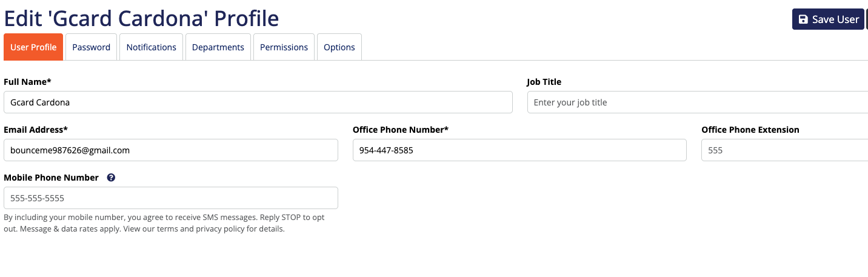Click the Mobile Phone Number help icon
Image resolution: width=868 pixels, height=277 pixels.
(x=111, y=178)
